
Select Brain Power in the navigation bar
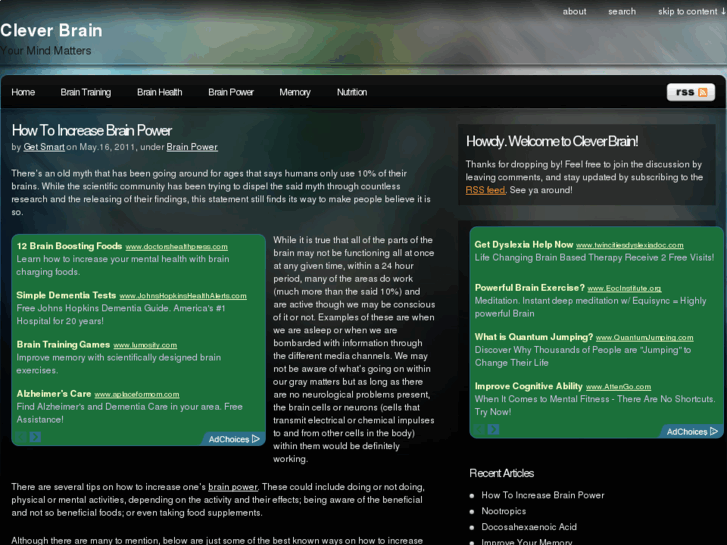tap(231, 92)
